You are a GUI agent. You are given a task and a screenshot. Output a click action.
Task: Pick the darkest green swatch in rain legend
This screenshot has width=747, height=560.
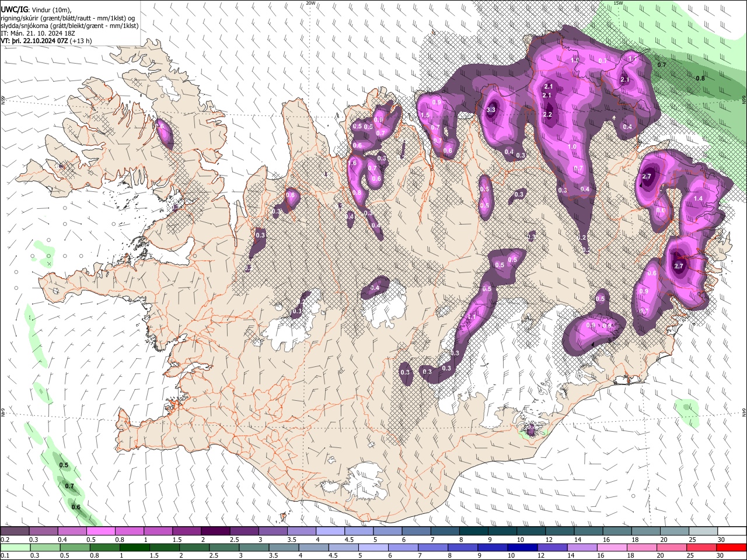point(135,547)
